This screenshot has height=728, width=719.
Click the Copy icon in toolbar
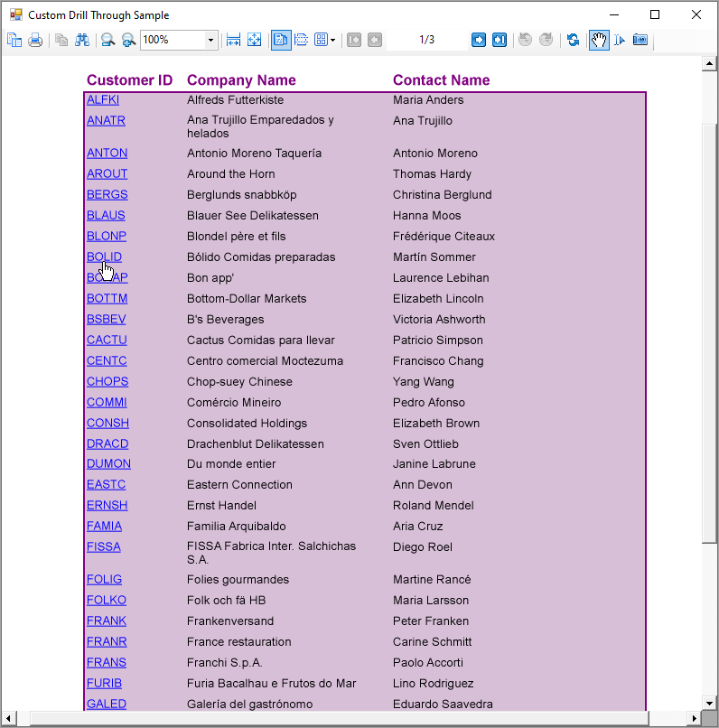pos(61,40)
